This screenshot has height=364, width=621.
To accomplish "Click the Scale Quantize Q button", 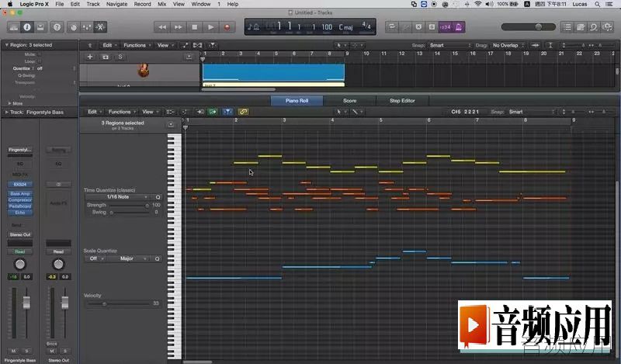I will pos(158,258).
